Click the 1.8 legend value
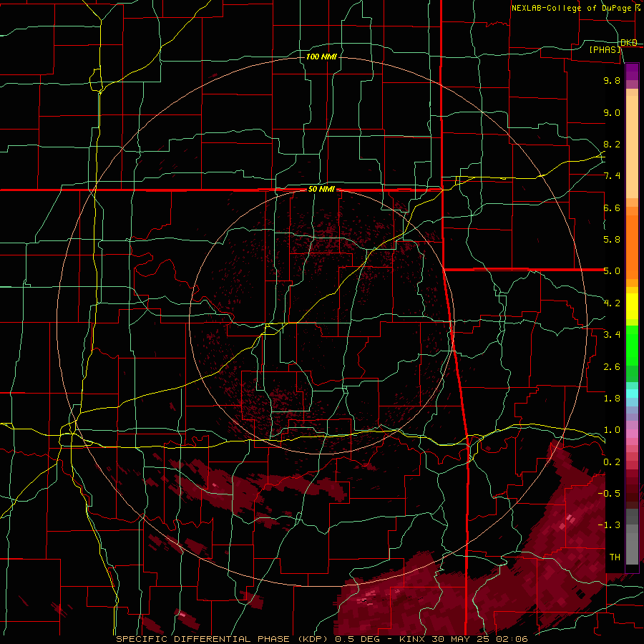Viewport: 644px width, 644px height. point(612,399)
